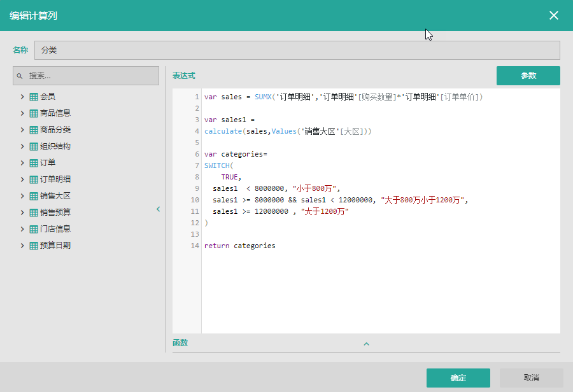
Task: Cancel editing with 取消 button
Action: click(531, 378)
